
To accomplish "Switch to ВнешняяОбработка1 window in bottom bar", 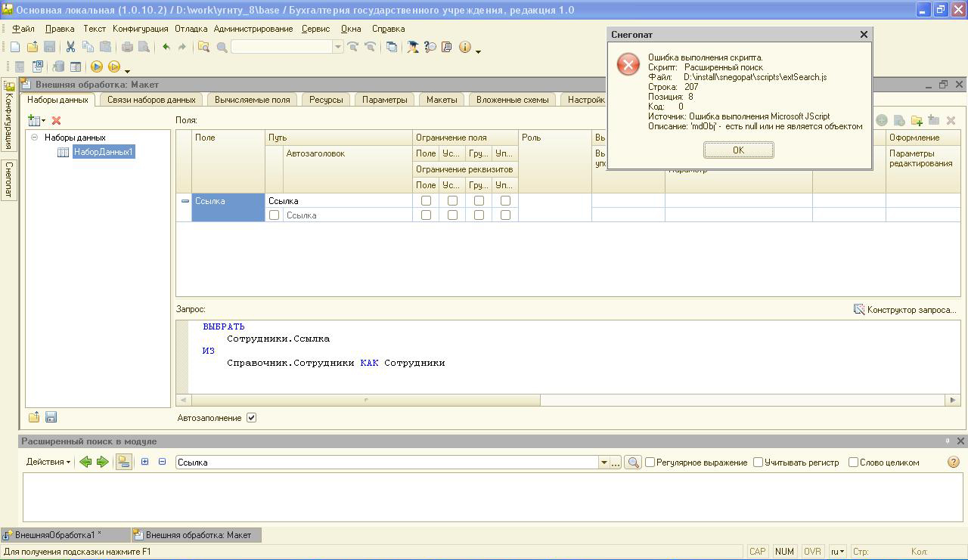I will click(x=66, y=535).
